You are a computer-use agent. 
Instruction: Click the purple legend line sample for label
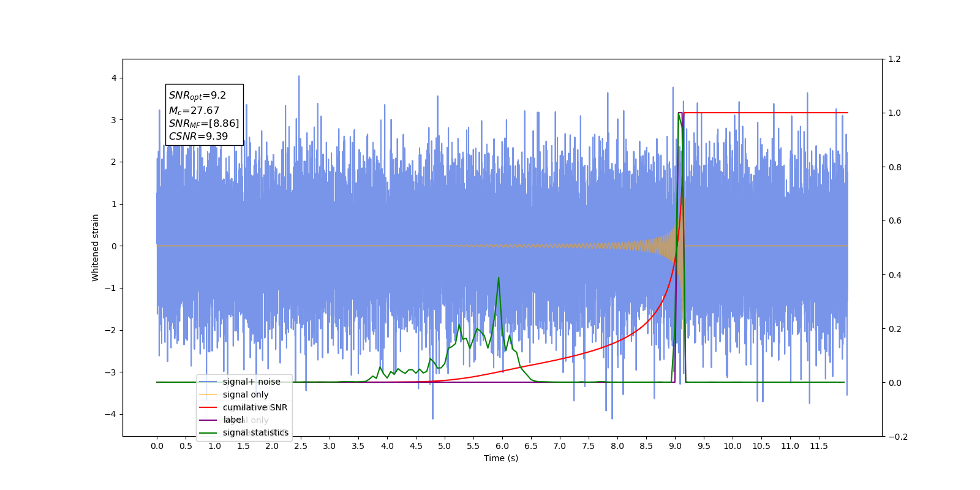click(x=208, y=420)
